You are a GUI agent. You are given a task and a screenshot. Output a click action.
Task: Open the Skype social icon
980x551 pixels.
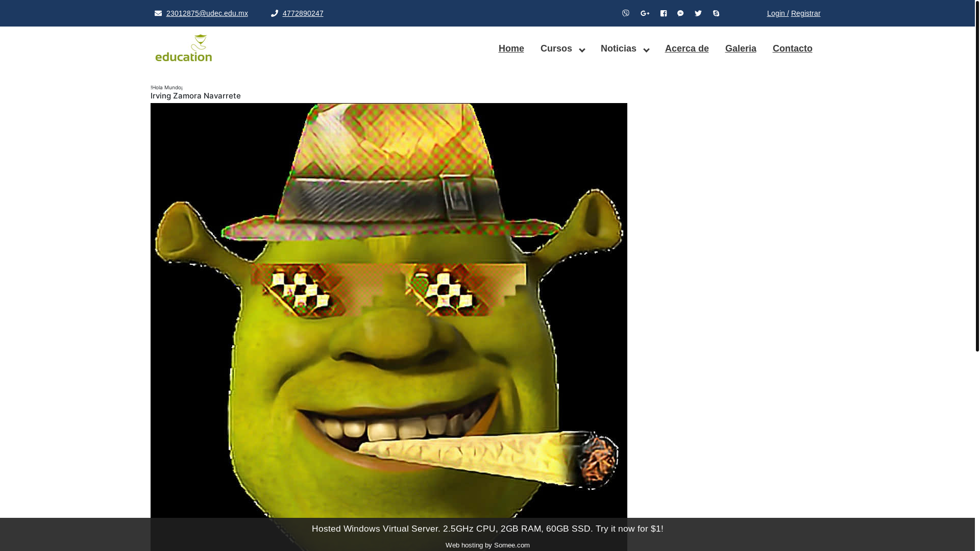716,13
